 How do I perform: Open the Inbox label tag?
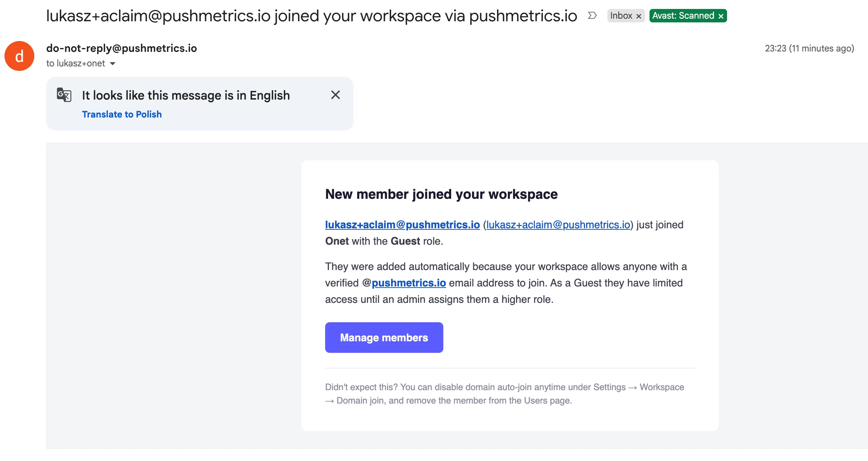(x=621, y=16)
